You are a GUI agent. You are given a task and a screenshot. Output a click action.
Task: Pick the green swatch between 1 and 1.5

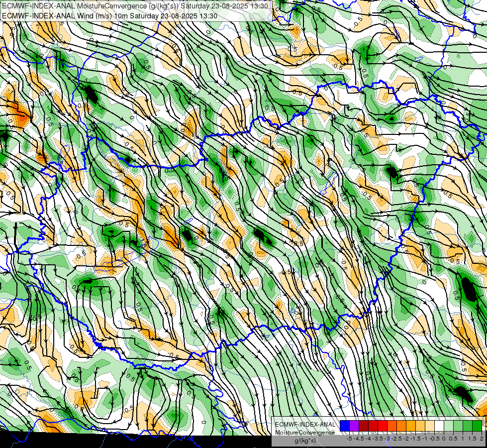click(x=468, y=426)
